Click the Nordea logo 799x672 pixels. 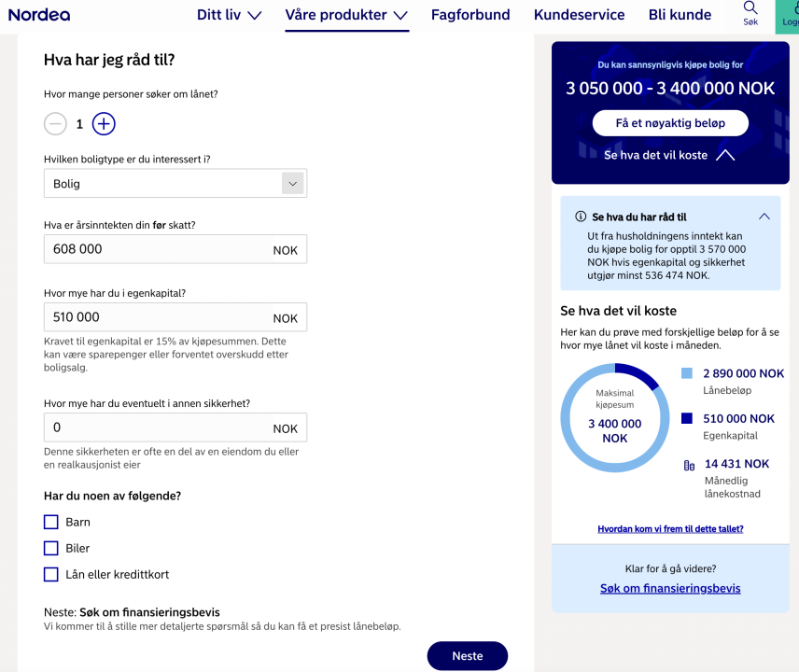click(38, 15)
